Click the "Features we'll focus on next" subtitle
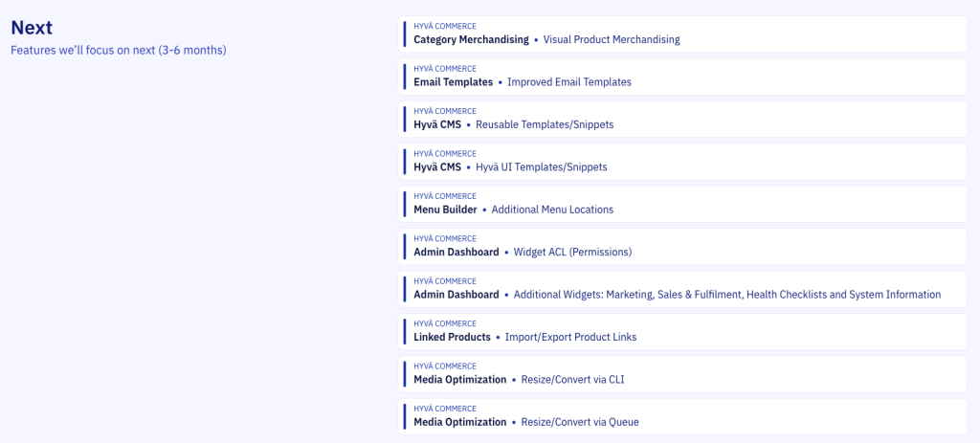This screenshot has height=443, width=980. click(x=118, y=50)
